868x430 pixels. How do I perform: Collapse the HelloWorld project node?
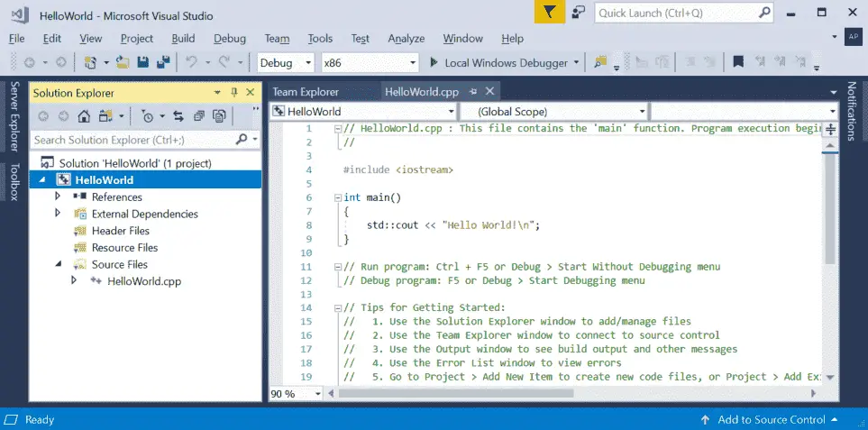[x=42, y=180]
